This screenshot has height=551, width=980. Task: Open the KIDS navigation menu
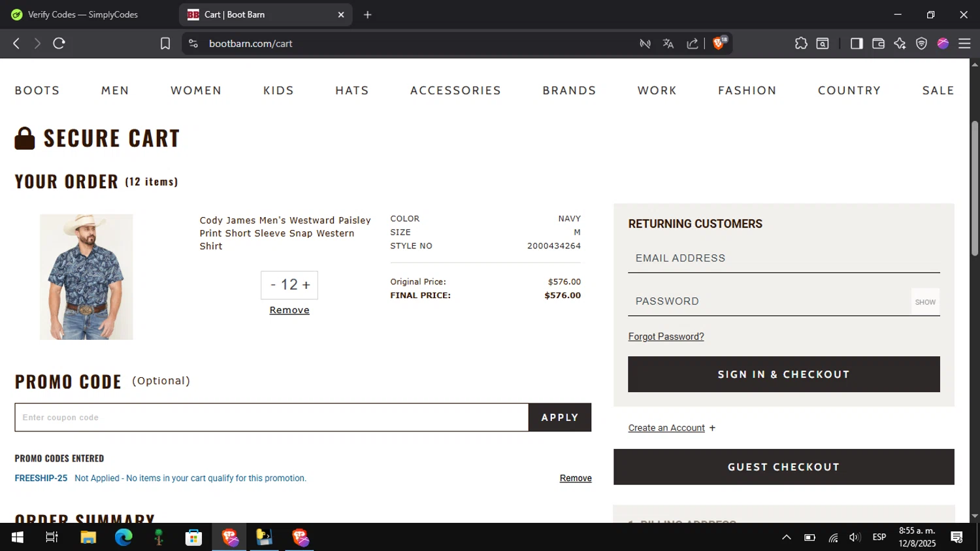click(x=278, y=90)
